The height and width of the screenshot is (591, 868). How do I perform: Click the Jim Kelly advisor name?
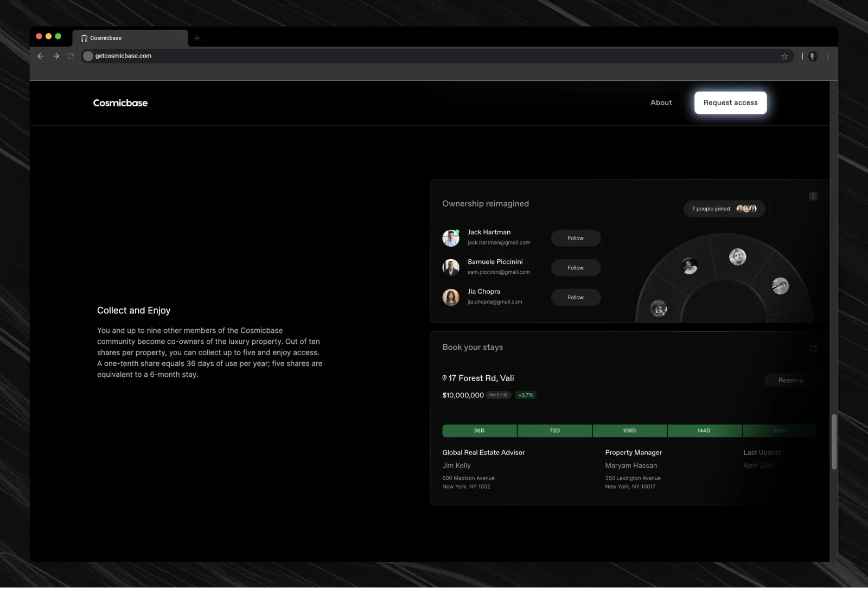(456, 466)
